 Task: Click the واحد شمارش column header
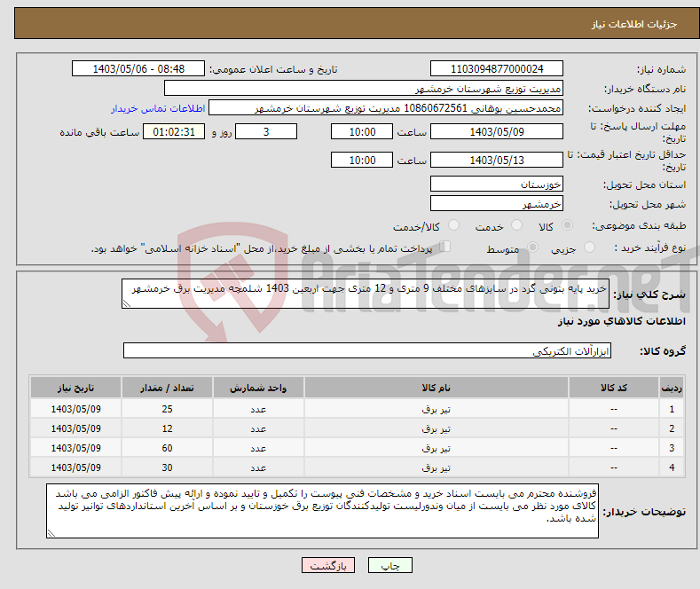pyautogui.click(x=258, y=388)
